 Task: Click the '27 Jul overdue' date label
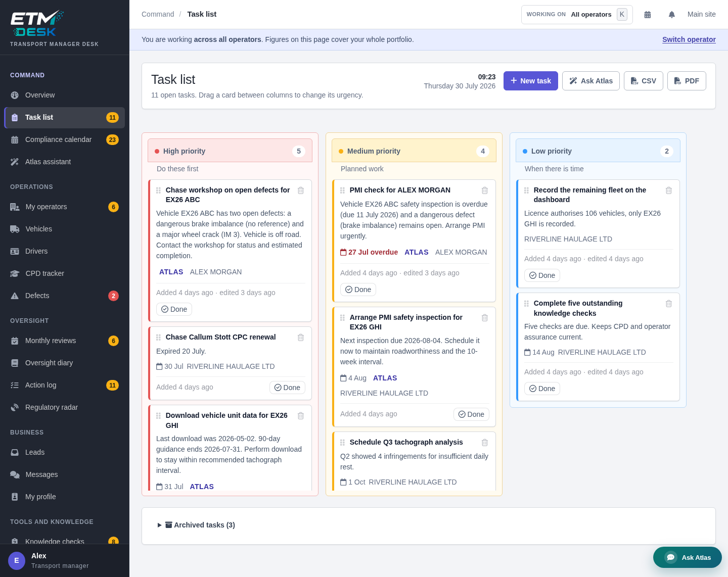click(369, 252)
